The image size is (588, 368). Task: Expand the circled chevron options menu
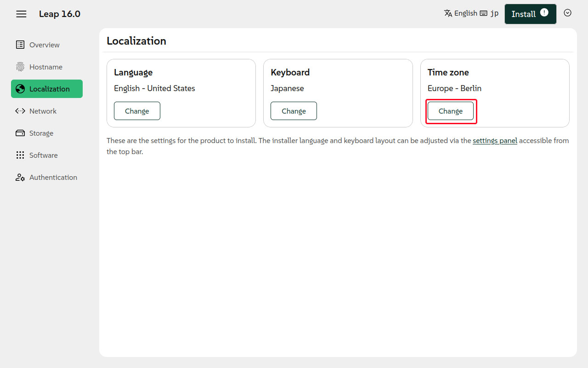(x=567, y=13)
